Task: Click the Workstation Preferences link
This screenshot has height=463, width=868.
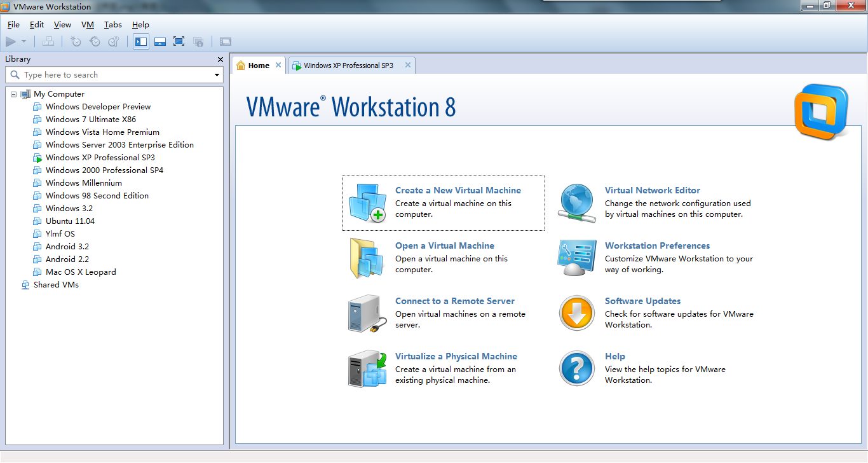Action: [x=658, y=245]
